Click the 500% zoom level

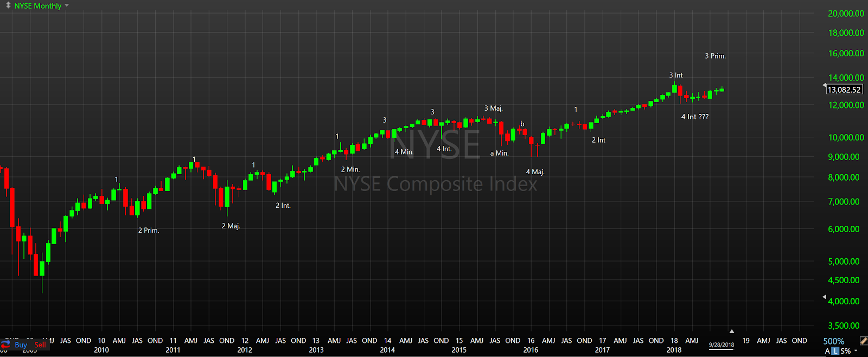(x=834, y=341)
